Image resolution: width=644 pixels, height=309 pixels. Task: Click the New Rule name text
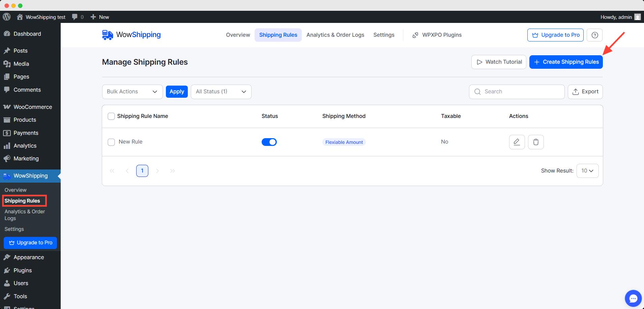pyautogui.click(x=130, y=142)
